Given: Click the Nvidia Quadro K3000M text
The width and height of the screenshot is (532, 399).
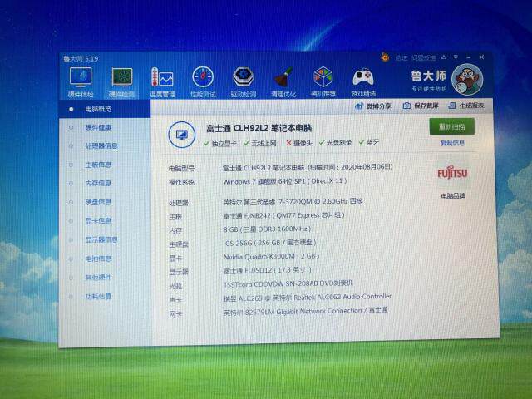Looking at the screenshot, I should tap(271, 256).
